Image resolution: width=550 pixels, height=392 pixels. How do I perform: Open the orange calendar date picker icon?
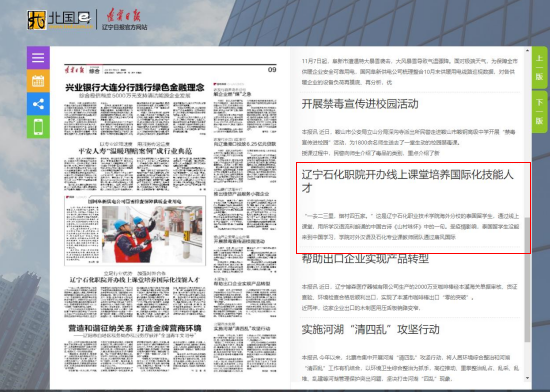tap(38, 81)
